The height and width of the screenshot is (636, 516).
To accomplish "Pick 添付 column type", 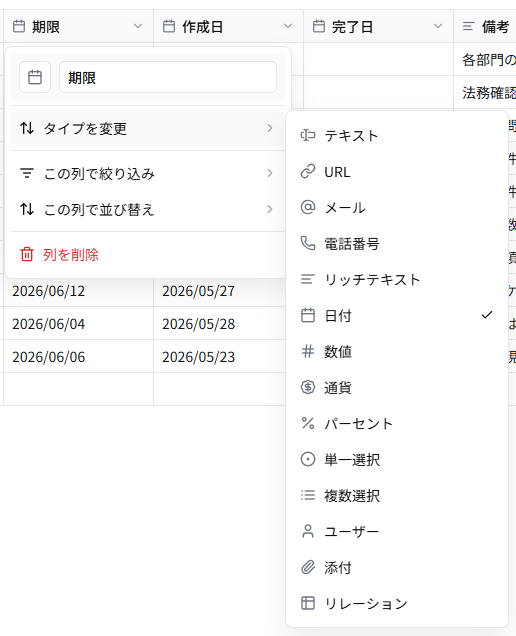I will tap(397, 567).
